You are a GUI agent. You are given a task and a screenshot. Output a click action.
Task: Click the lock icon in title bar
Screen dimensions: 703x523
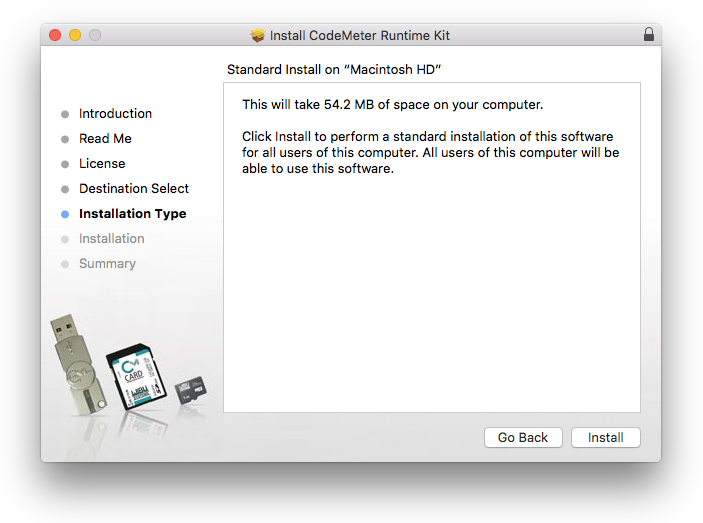pos(649,35)
